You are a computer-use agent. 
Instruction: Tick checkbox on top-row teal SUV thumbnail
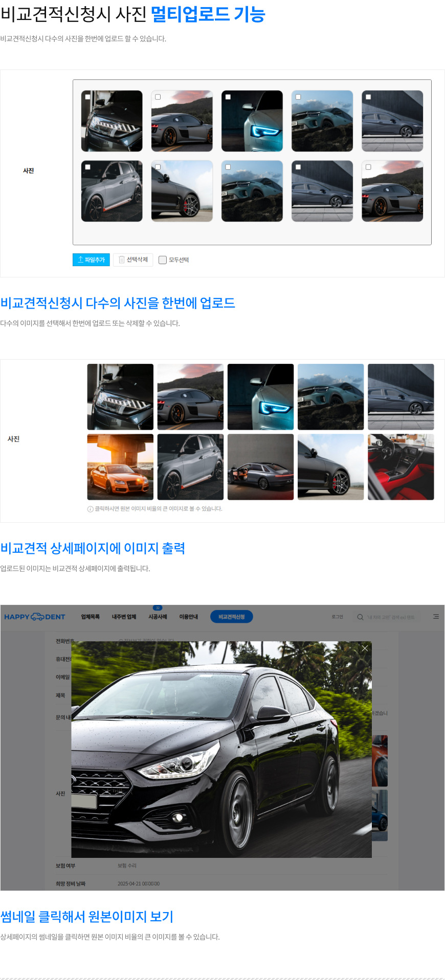pyautogui.click(x=298, y=97)
